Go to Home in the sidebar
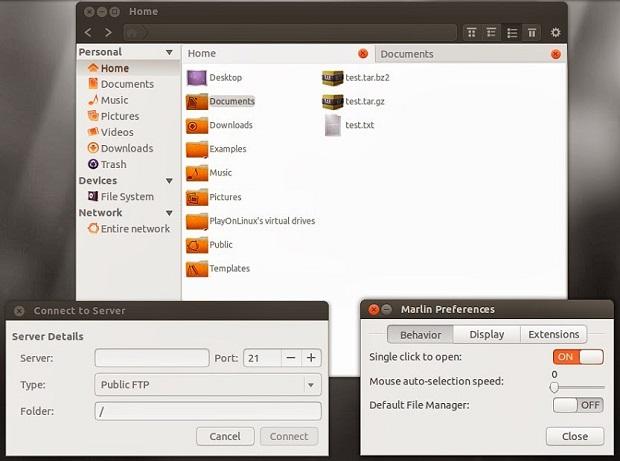 108,68
